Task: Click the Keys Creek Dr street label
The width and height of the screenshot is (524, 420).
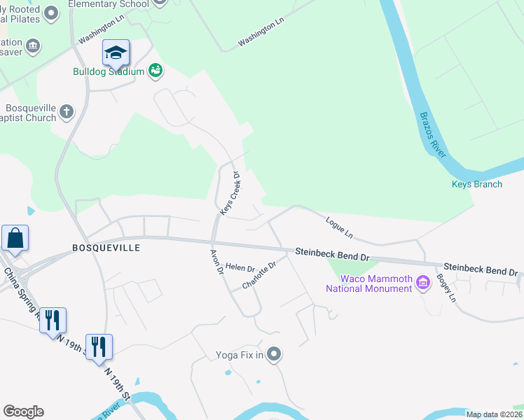Action: click(230, 193)
